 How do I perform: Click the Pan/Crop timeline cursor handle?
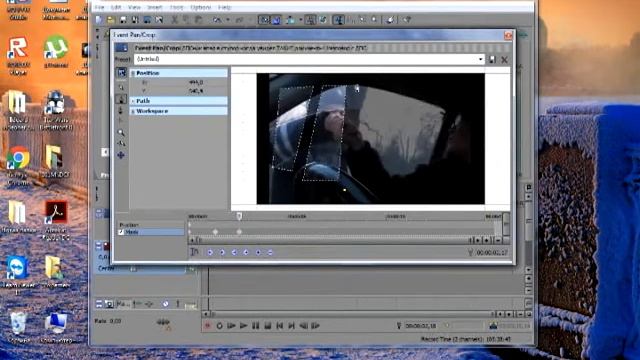tap(239, 216)
